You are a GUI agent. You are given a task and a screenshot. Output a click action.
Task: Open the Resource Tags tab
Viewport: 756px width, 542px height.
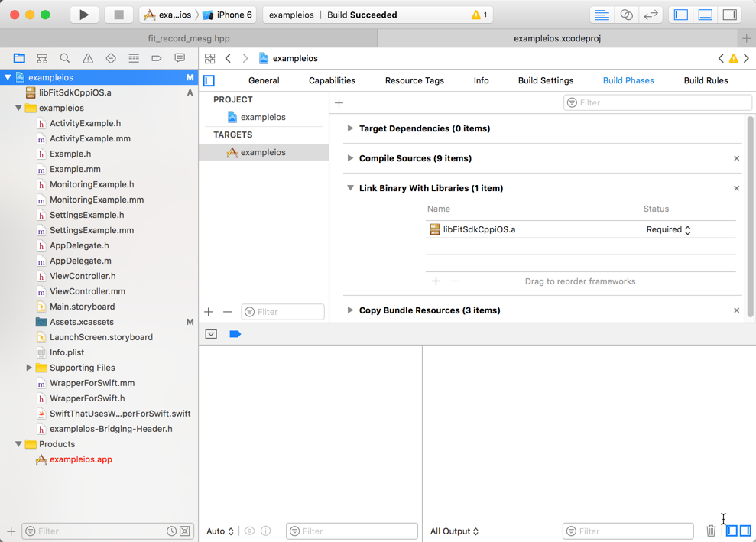(414, 80)
